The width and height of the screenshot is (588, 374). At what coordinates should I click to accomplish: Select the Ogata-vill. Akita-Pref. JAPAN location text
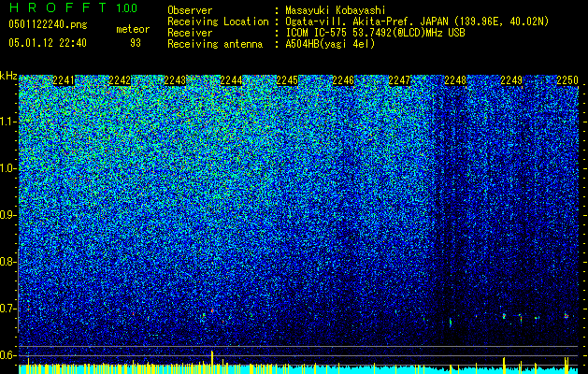(417, 22)
